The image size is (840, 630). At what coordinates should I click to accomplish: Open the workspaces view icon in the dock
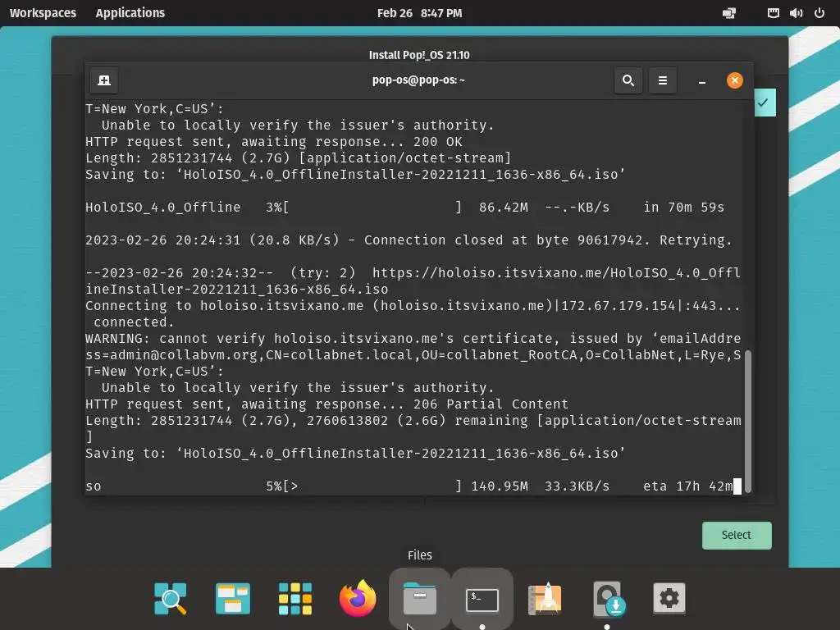[232, 598]
